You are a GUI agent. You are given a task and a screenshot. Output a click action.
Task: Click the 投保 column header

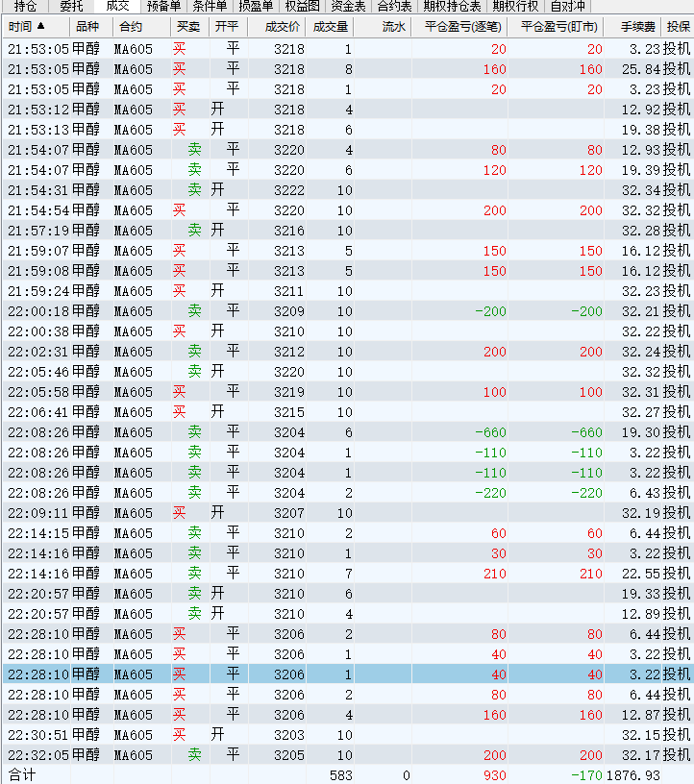click(x=678, y=27)
